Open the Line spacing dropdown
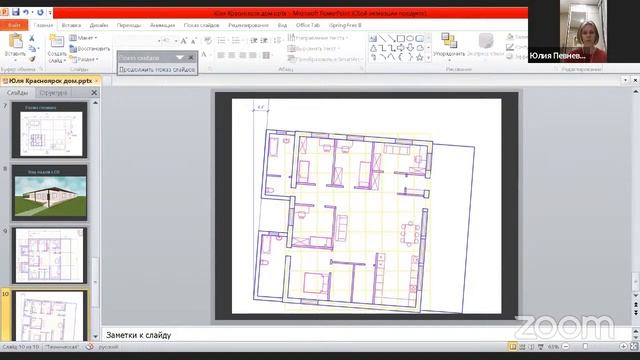The height and width of the screenshot is (360, 640). 278,40
